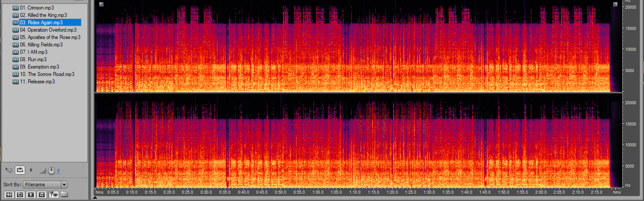Toggle show MIDI files music note button
Screen dimensions: 644x201
click(x=42, y=194)
